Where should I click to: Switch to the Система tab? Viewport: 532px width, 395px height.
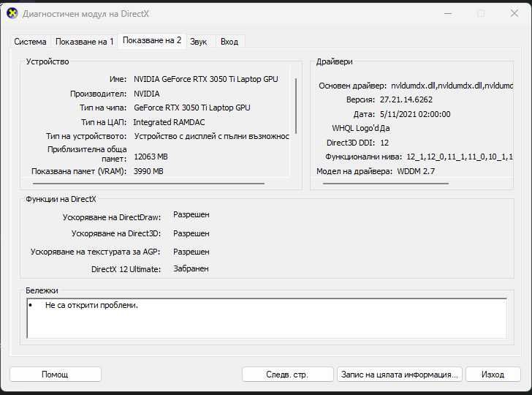pos(30,42)
